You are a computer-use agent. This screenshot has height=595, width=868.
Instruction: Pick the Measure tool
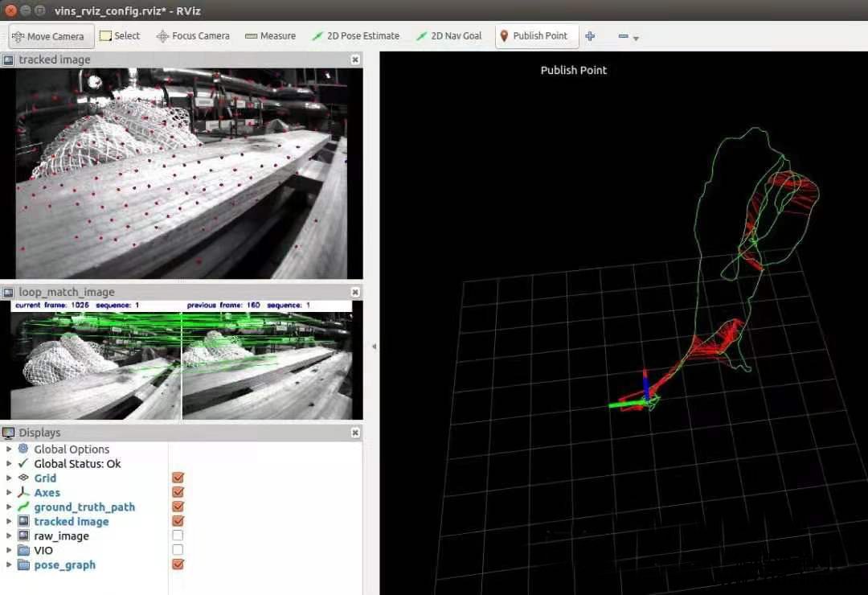(270, 36)
